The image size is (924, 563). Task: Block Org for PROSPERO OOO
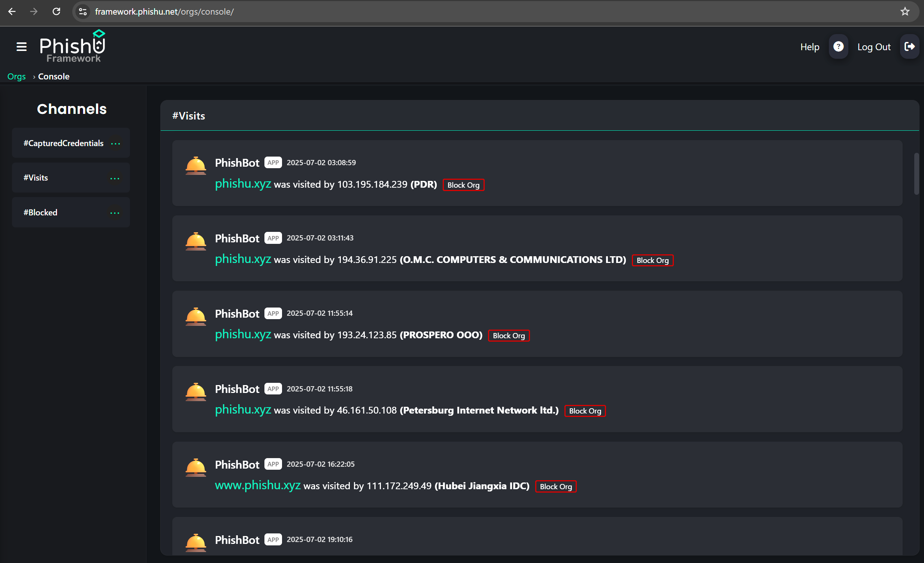click(x=509, y=336)
